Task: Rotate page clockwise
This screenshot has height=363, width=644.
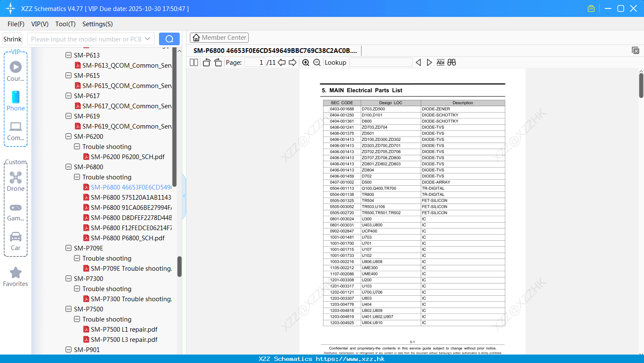Action: (218, 62)
